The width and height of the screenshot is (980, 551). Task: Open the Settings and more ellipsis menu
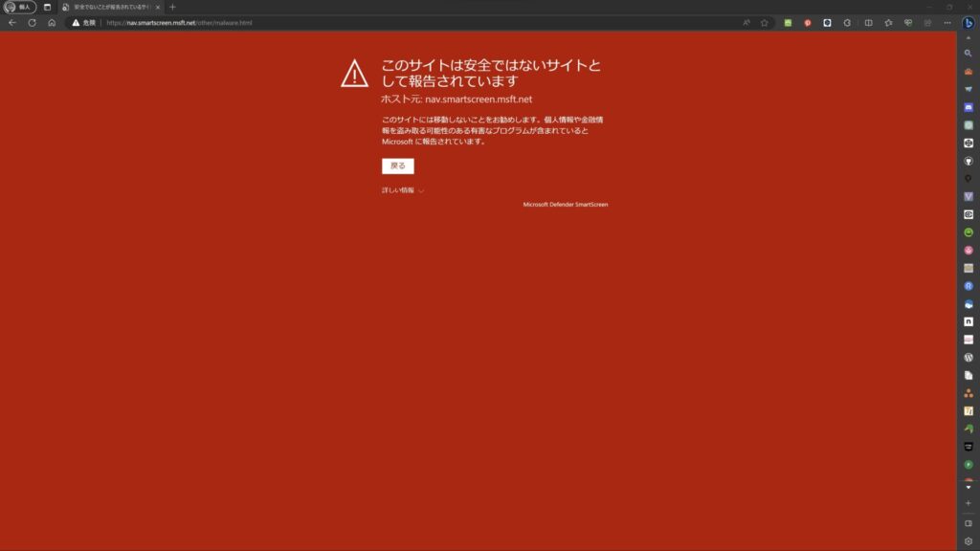pyautogui.click(x=947, y=23)
